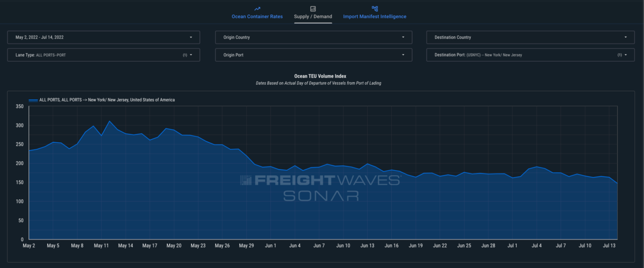Open the Import Manifest Intelligence tab
The image size is (644, 268).
pyautogui.click(x=375, y=17)
